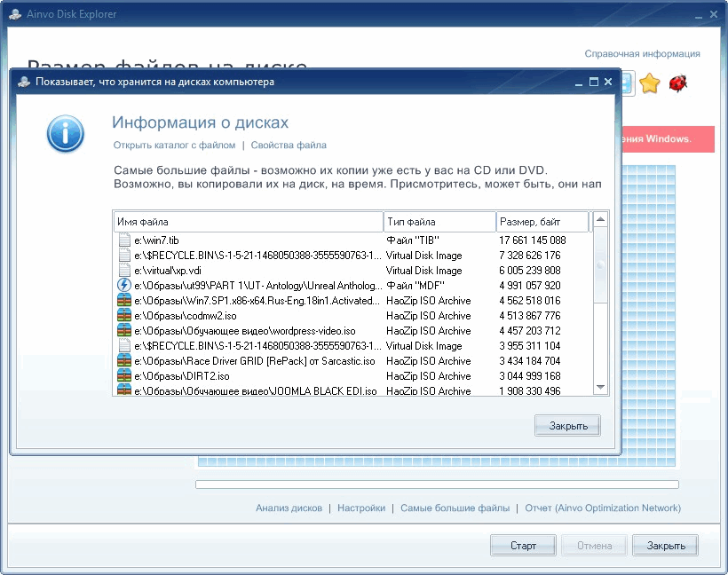Sort by the "Размер, байт" column header
The width and height of the screenshot is (728, 575).
coord(542,222)
